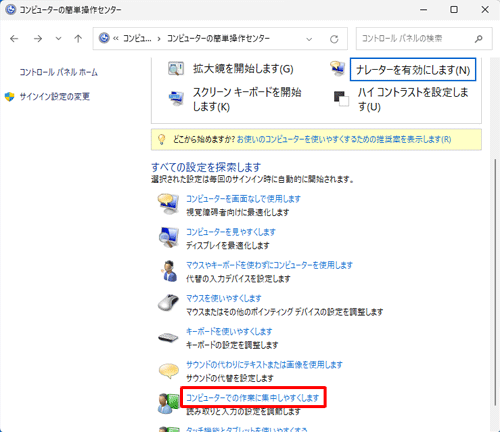Open マウスやキーボードを使わずにコンピューターを使用します
This screenshot has width=500, height=432.
(269, 265)
